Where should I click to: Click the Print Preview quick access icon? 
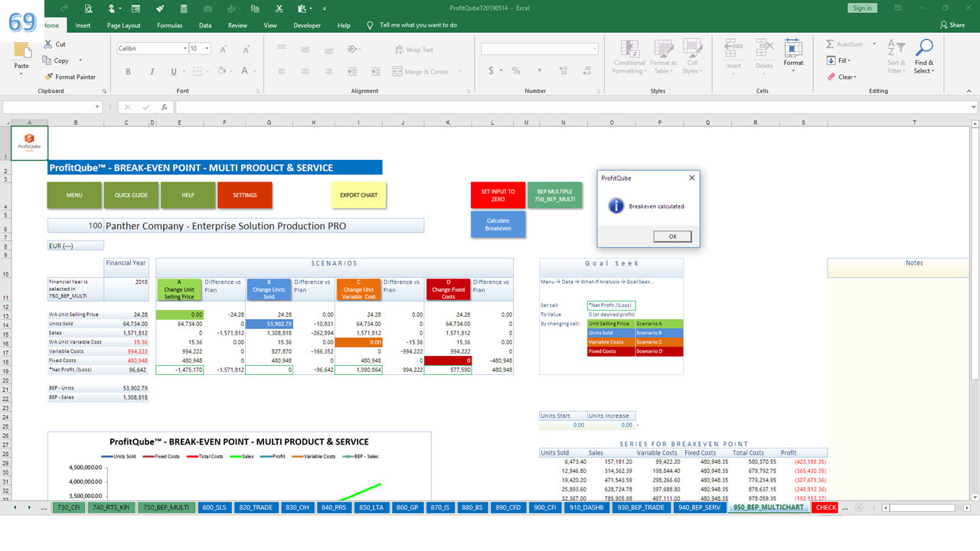(89, 8)
